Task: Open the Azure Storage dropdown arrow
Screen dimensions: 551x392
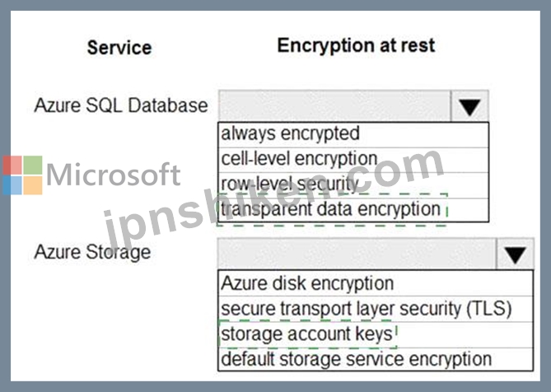Action: tap(515, 254)
